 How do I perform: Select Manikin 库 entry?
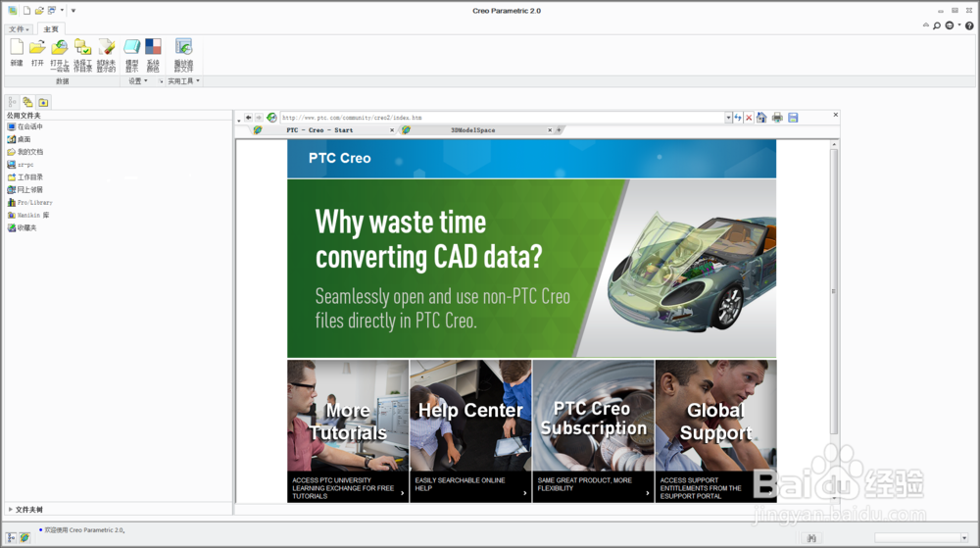(x=28, y=215)
